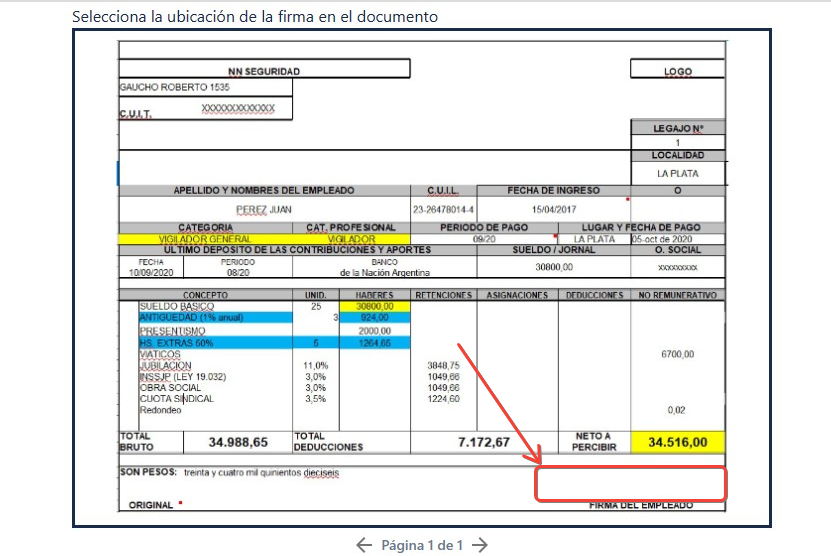This screenshot has height=556, width=831.
Task: Click the yellow 34.516,00 net amount cell
Action: pyautogui.click(x=677, y=441)
